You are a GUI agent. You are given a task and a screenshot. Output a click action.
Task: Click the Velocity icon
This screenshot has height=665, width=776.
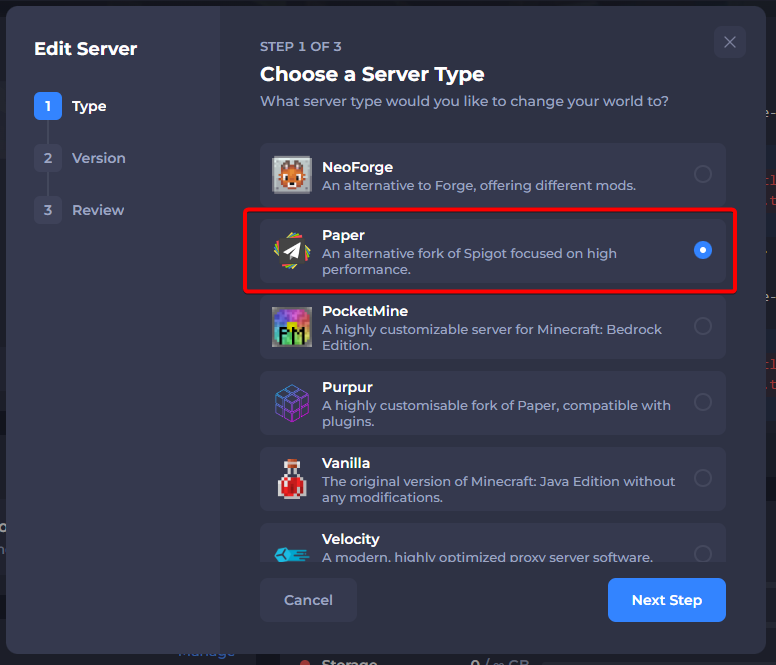click(291, 554)
